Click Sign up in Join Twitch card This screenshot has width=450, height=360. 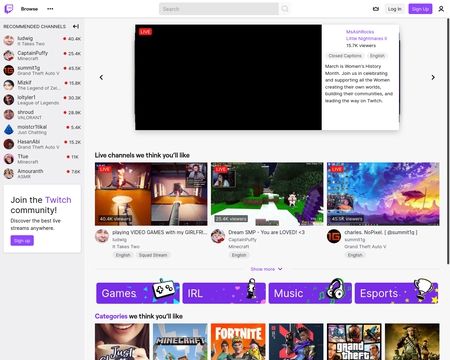[22, 241]
